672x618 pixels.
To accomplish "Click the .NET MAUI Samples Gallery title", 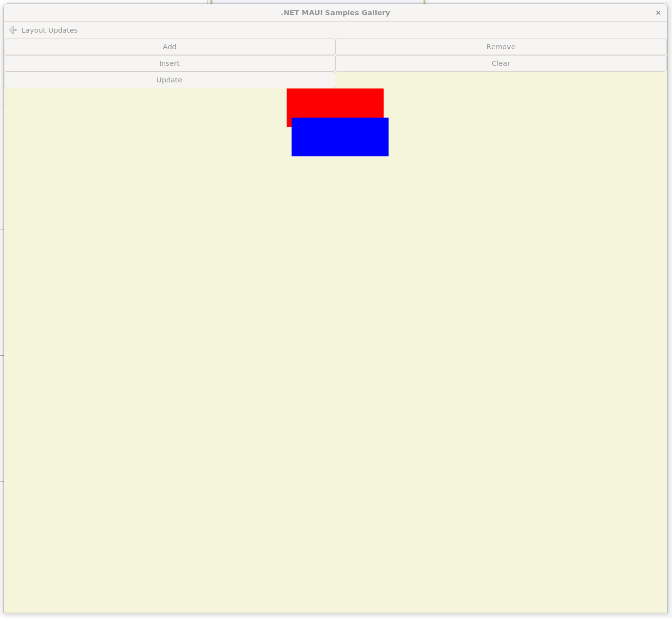I will coord(335,13).
